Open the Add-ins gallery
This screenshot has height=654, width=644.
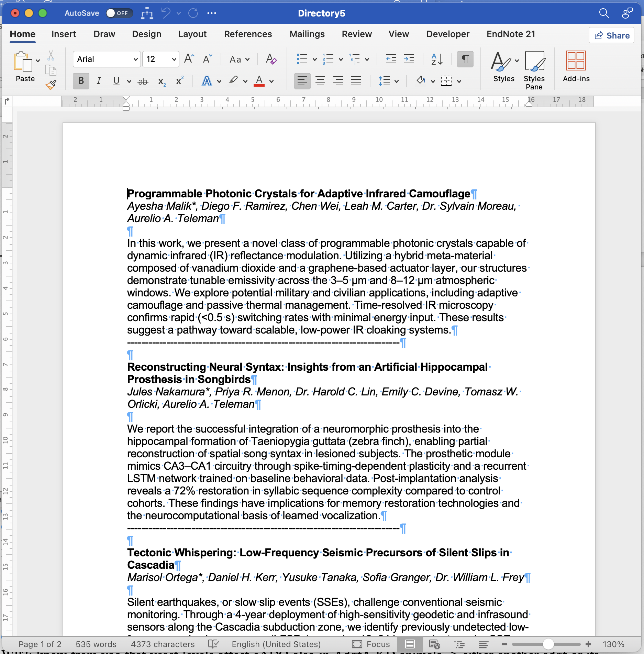(576, 67)
